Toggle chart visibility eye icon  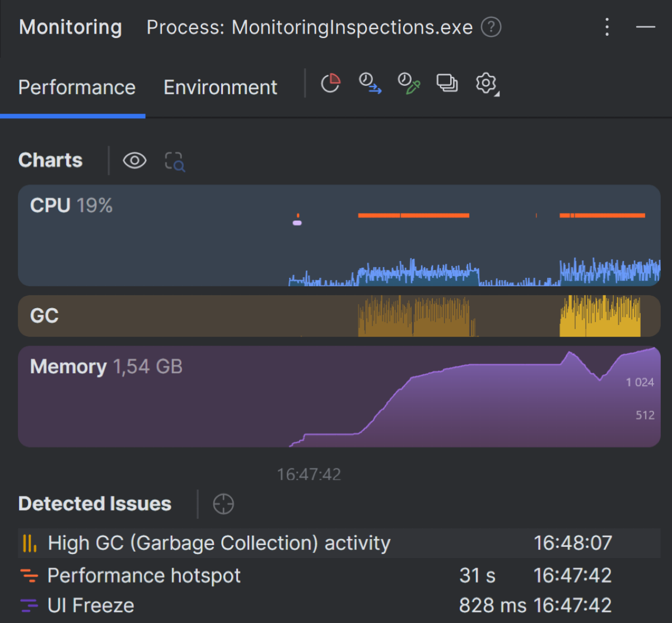pos(134,161)
